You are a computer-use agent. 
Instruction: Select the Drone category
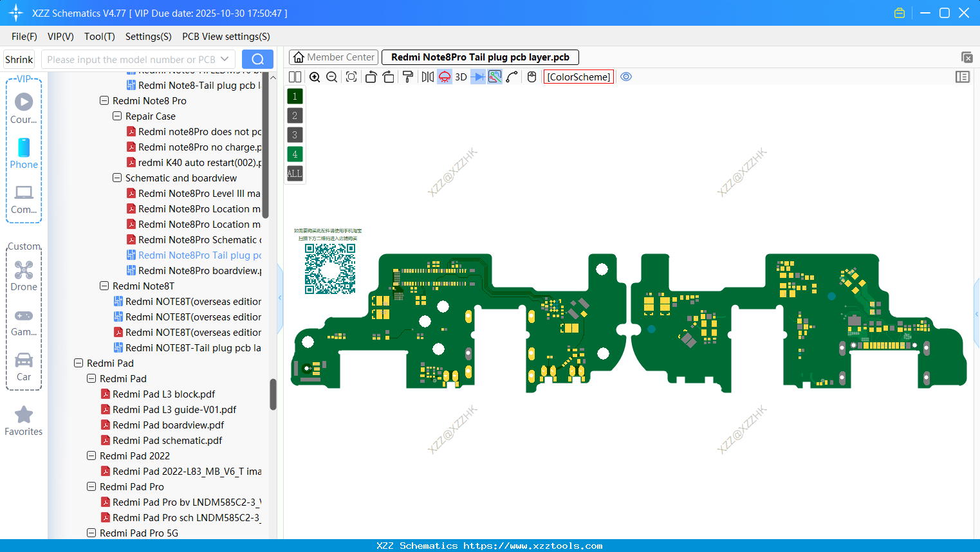pyautogui.click(x=24, y=275)
